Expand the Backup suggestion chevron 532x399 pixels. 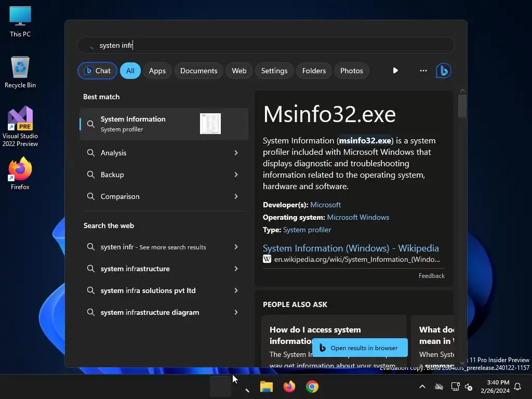coord(236,175)
